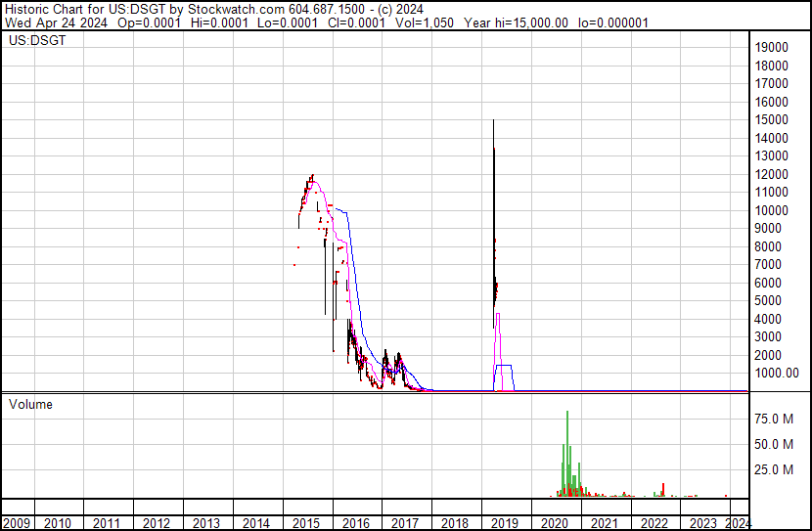
Task: Click the 19000 price axis label
Action: click(771, 47)
